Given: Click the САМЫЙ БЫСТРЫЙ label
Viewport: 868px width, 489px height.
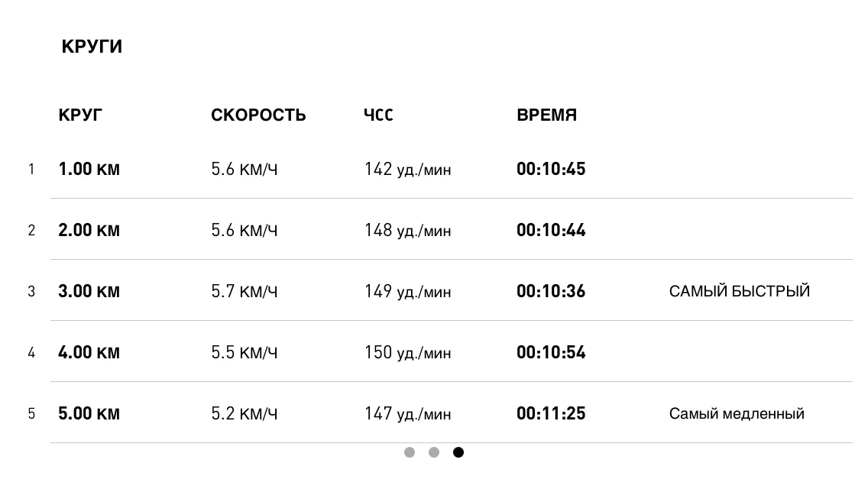Looking at the screenshot, I should coord(739,291).
